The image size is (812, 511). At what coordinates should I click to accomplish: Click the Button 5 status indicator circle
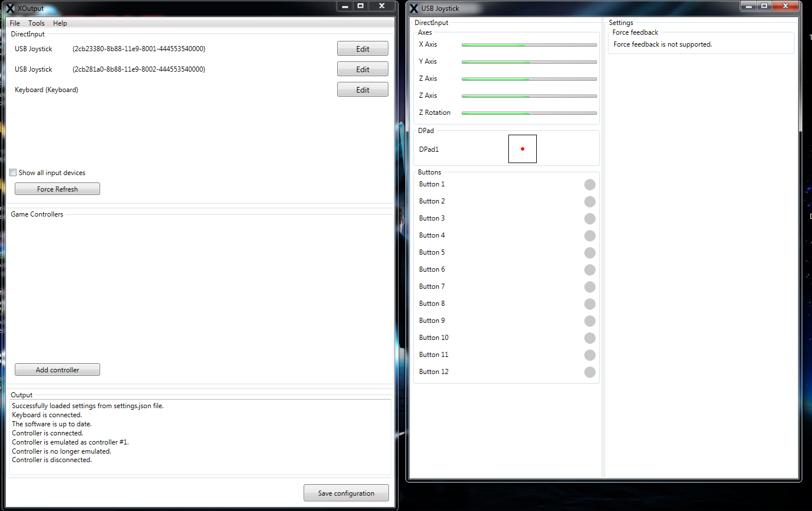(590, 252)
